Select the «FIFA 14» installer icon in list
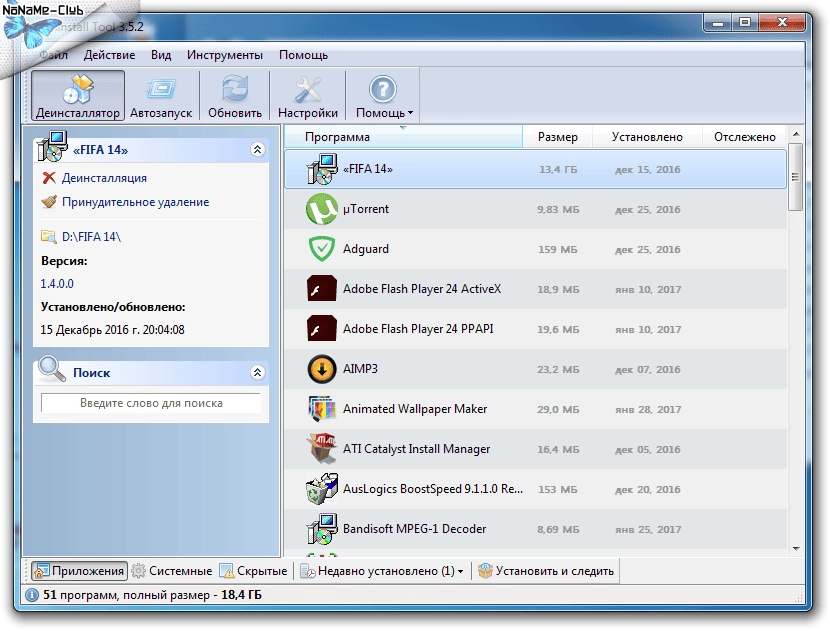The width and height of the screenshot is (830, 631). 322,169
